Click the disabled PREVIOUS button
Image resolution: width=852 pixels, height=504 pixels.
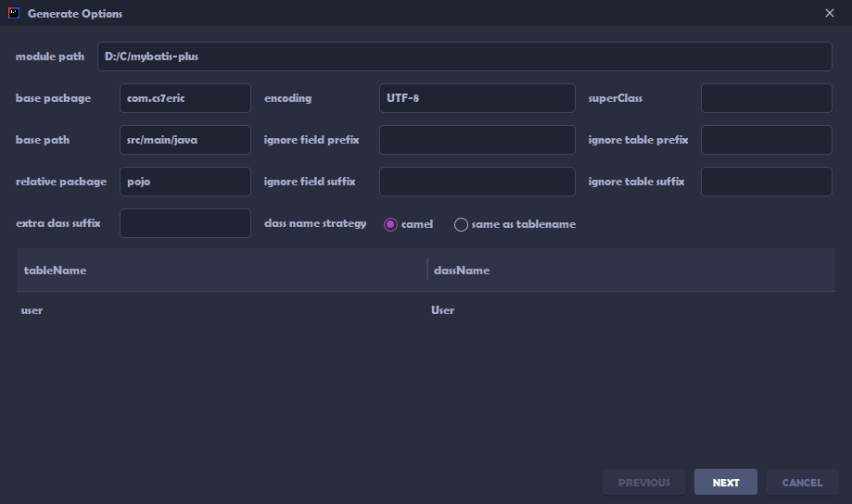tap(644, 483)
